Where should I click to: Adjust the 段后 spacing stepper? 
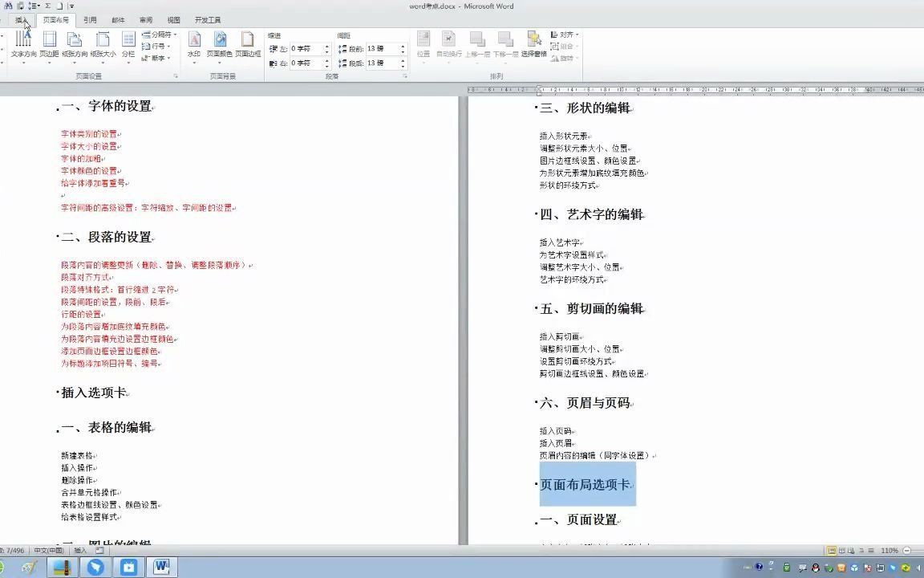403,63
